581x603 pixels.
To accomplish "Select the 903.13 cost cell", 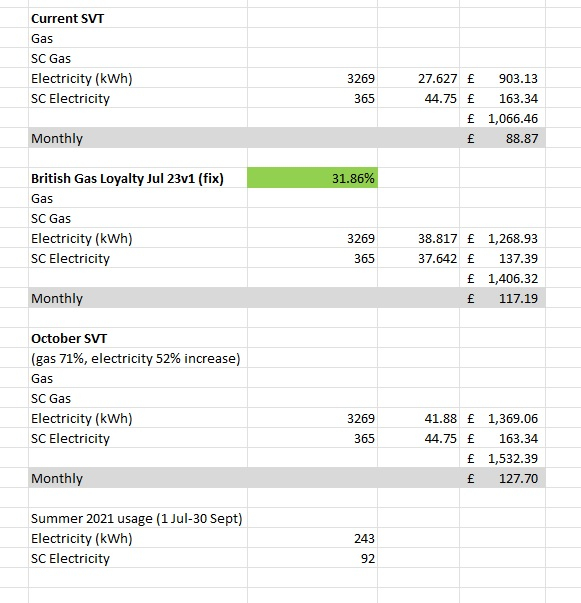I will 503,78.
